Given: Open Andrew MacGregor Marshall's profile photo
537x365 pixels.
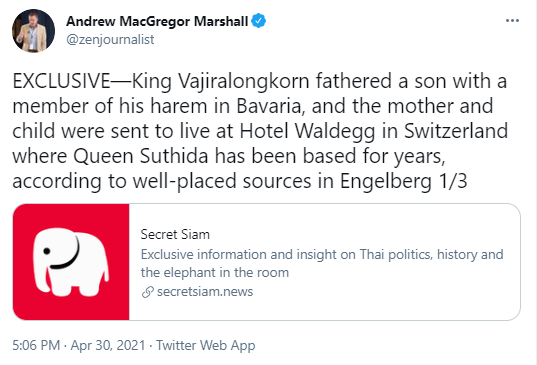Looking at the screenshot, I should tap(33, 31).
